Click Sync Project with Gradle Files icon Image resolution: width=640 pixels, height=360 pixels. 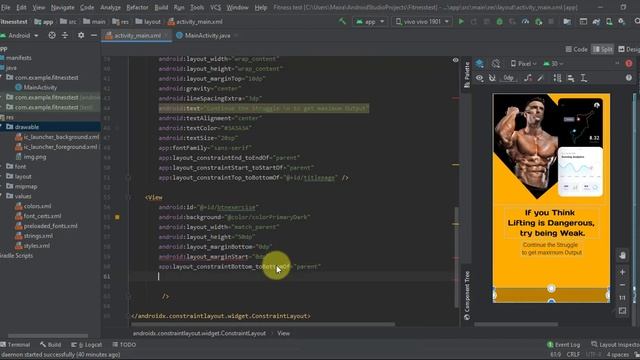coord(596,22)
